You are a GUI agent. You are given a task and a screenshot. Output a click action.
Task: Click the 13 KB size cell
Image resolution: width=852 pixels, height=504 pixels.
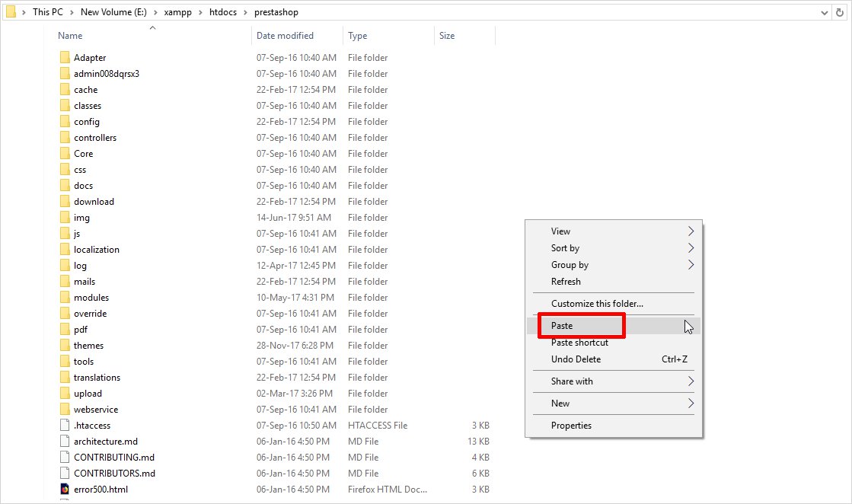[x=478, y=442]
